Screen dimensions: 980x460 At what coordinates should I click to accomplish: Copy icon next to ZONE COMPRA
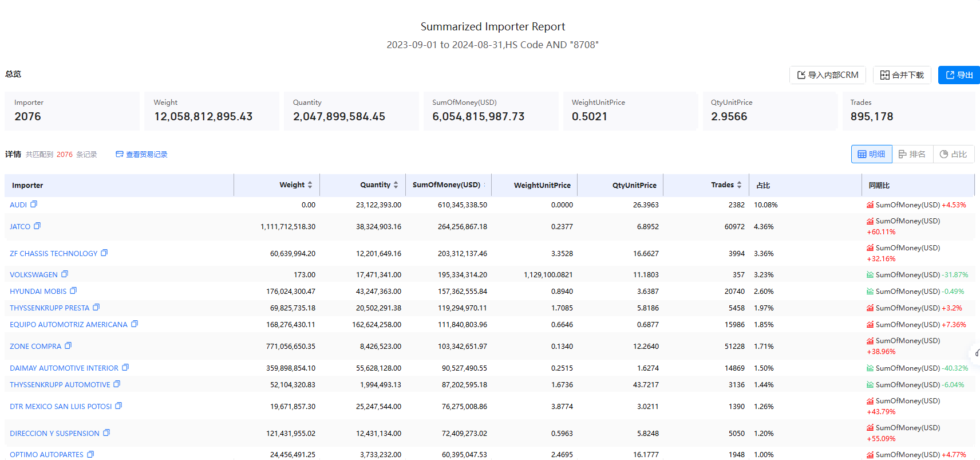click(68, 345)
